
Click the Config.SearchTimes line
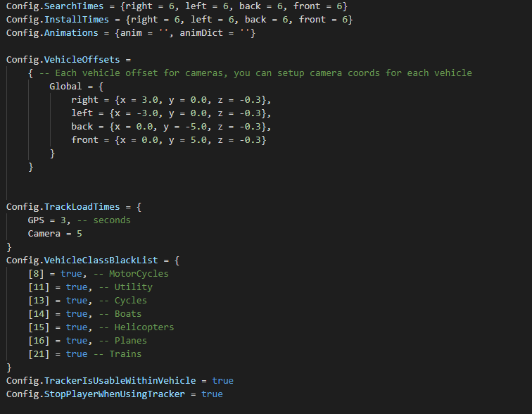[x=176, y=6]
